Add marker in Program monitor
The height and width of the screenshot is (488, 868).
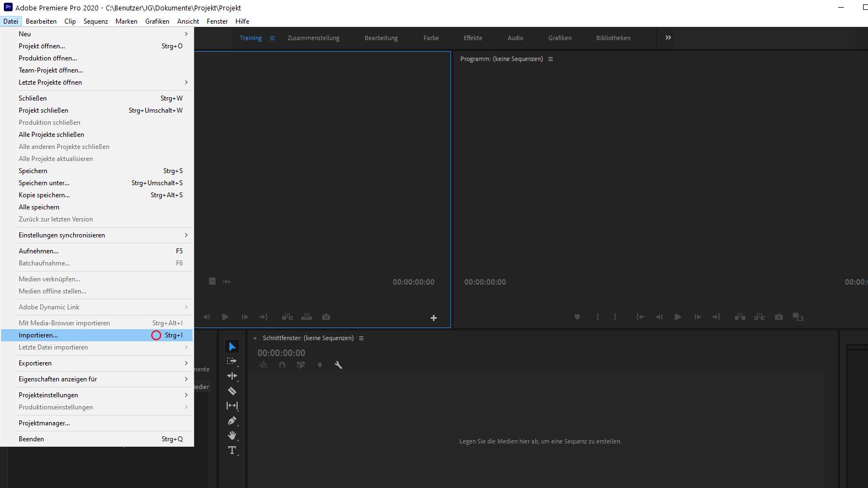[x=577, y=317]
